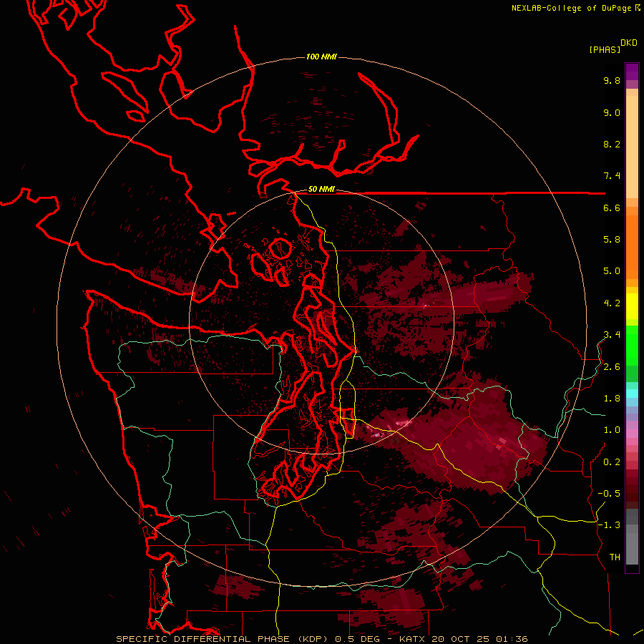Select the 5.8 scale value

click(612, 240)
